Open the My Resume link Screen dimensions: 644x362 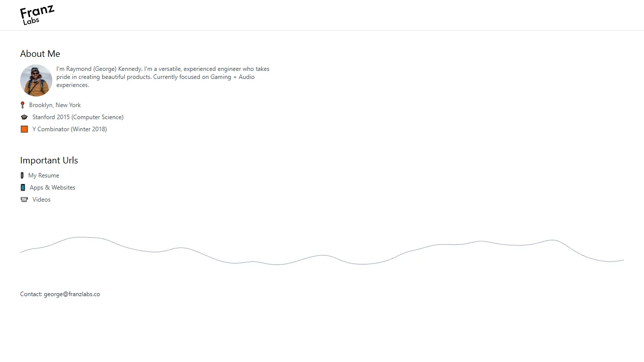[44, 175]
